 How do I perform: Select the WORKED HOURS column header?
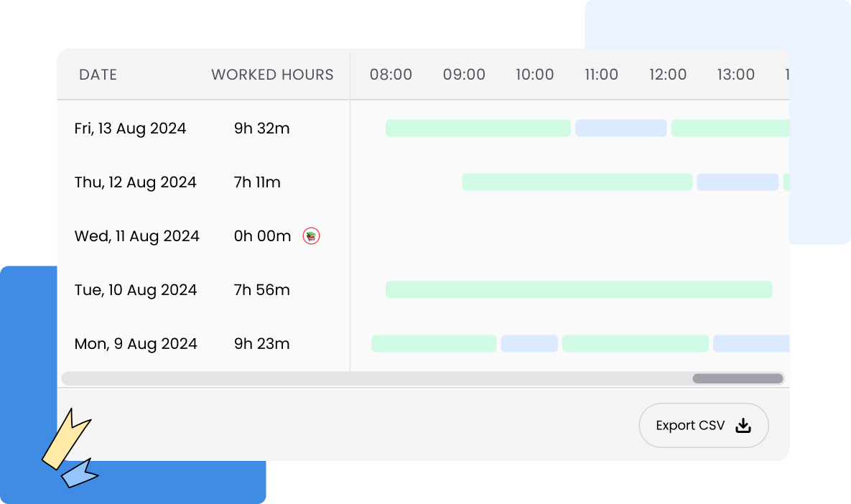[x=272, y=74]
